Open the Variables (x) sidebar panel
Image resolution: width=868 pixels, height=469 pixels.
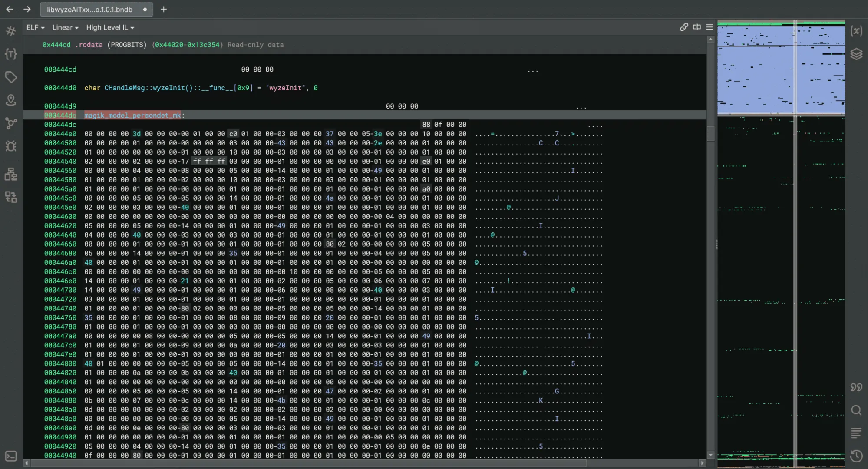tap(856, 31)
